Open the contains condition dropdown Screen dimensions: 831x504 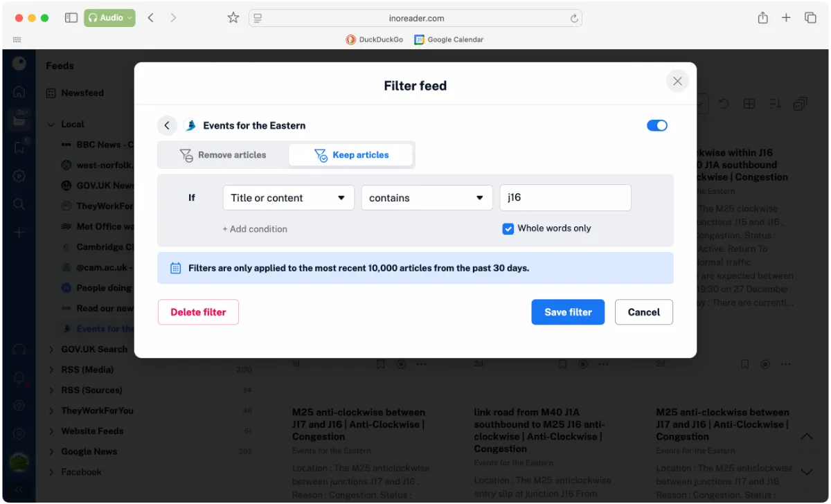(x=427, y=197)
